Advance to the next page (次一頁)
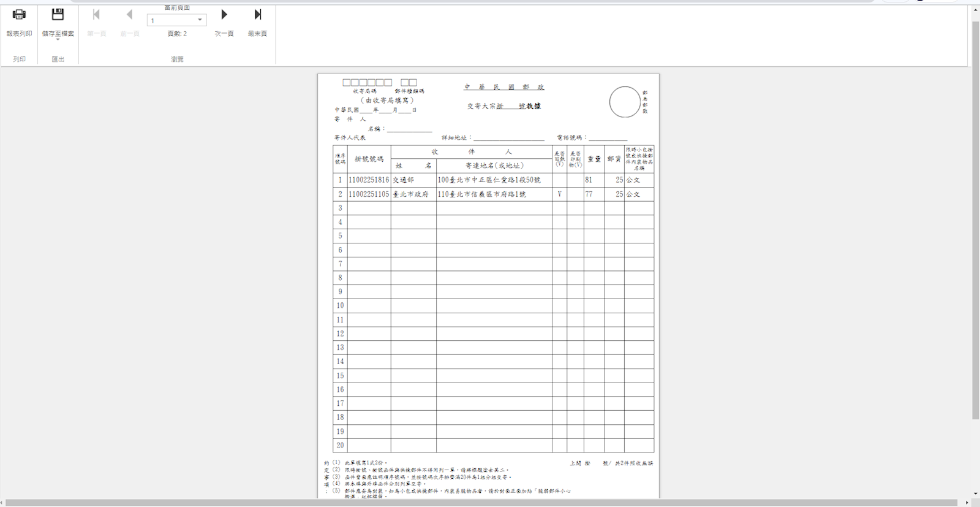Image resolution: width=980 pixels, height=507 pixels. click(224, 15)
